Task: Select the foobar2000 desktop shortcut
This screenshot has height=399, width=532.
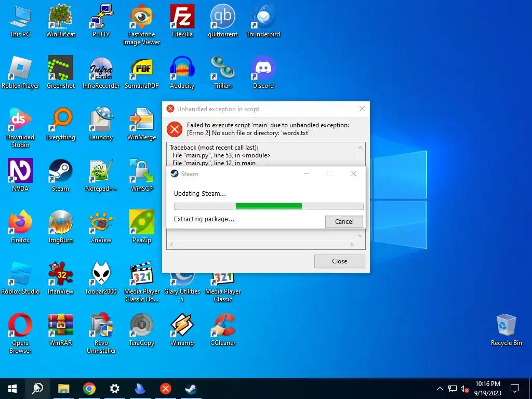Action: coord(101,278)
